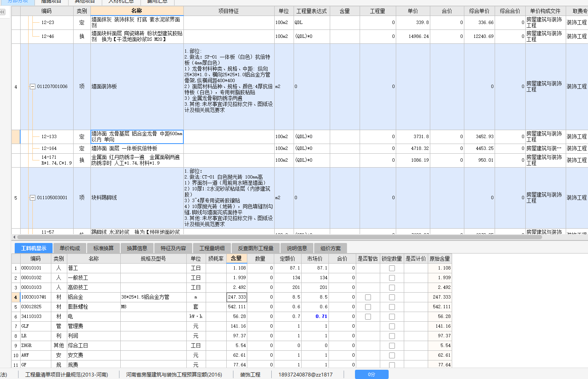Click the main table horizontal scrollbar

(x=279, y=237)
